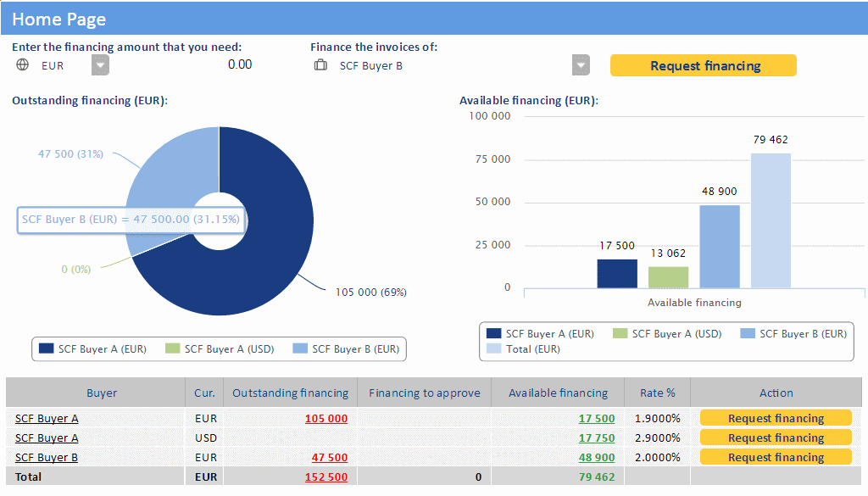Click the Rate % column header
Image resolution: width=868 pixels, height=496 pixels.
click(658, 393)
